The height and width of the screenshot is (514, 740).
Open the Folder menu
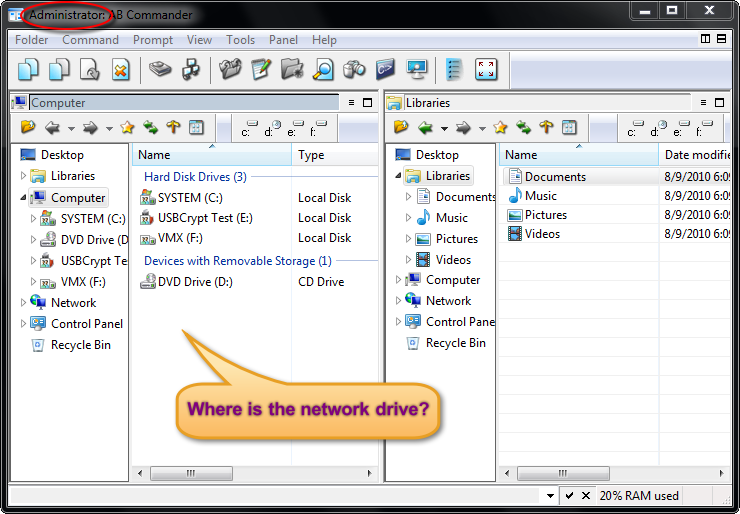point(32,40)
